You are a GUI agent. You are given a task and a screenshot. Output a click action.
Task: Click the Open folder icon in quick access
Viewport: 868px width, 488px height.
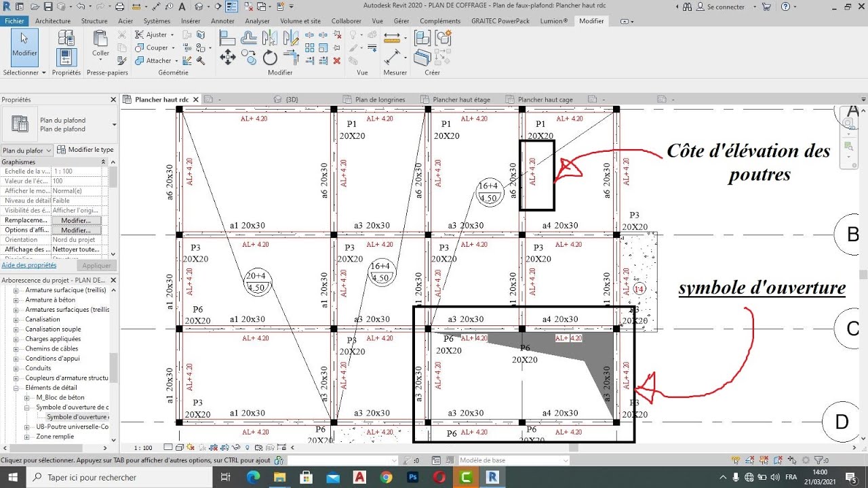(x=34, y=7)
